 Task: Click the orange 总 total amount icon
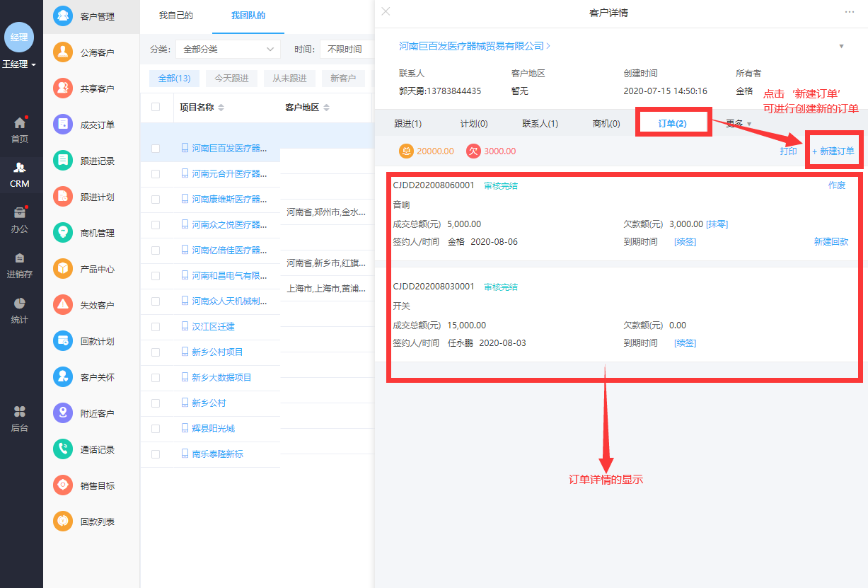tap(406, 151)
